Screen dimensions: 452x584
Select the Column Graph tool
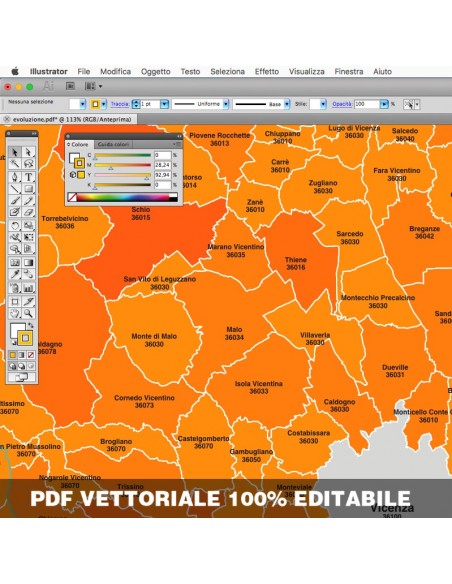click(x=29, y=288)
